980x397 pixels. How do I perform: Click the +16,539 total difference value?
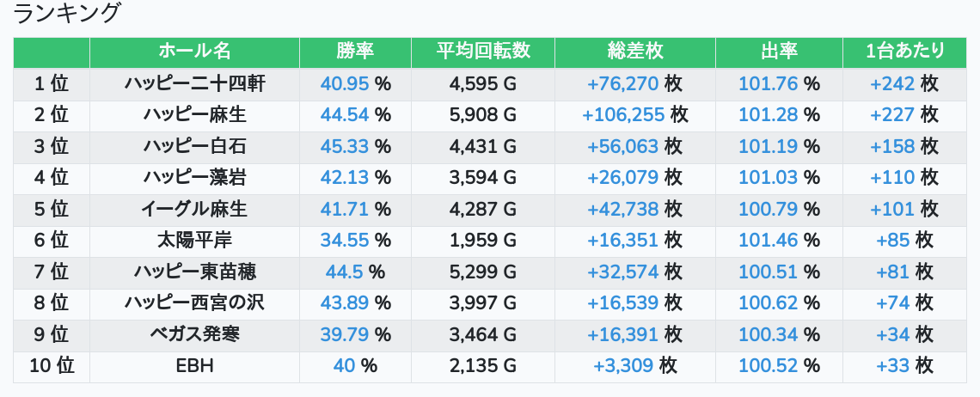pyautogui.click(x=623, y=302)
